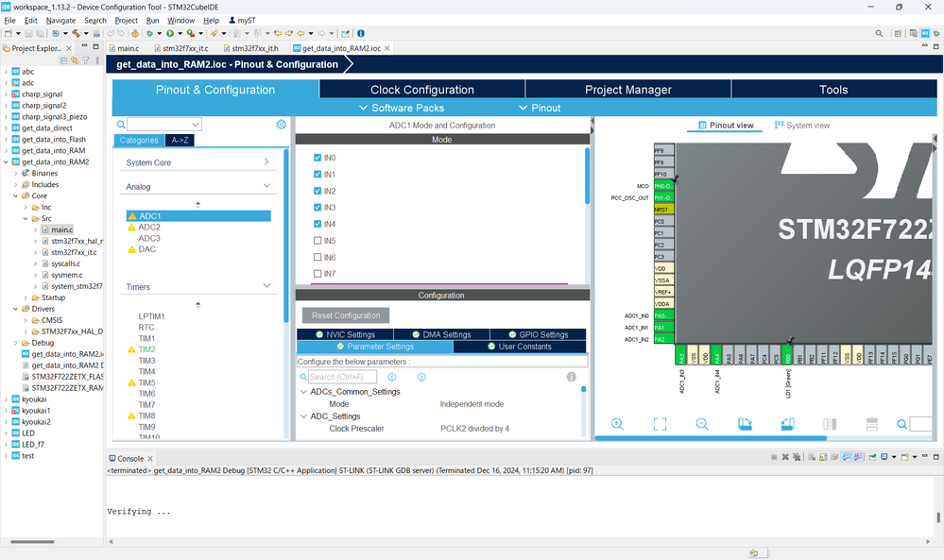
Task: Switch to the System view
Action: coord(801,125)
